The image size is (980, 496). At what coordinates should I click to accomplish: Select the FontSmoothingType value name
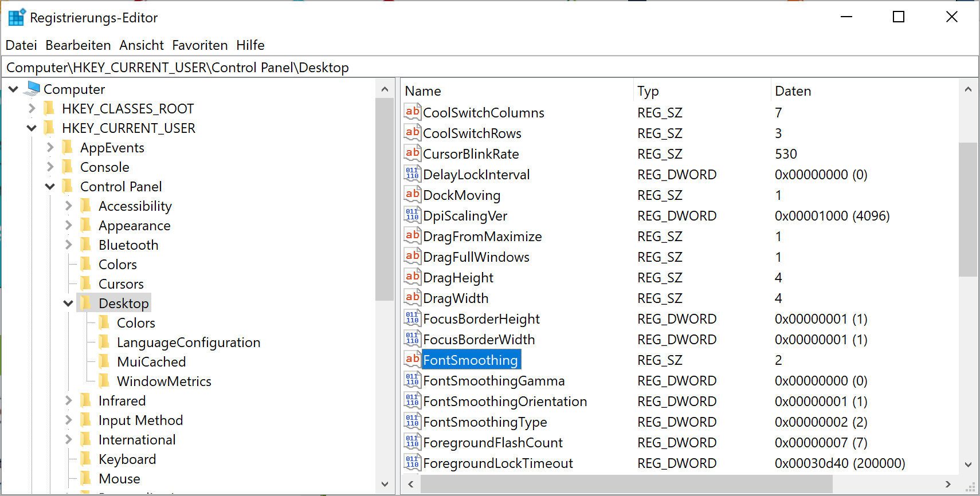coord(485,422)
